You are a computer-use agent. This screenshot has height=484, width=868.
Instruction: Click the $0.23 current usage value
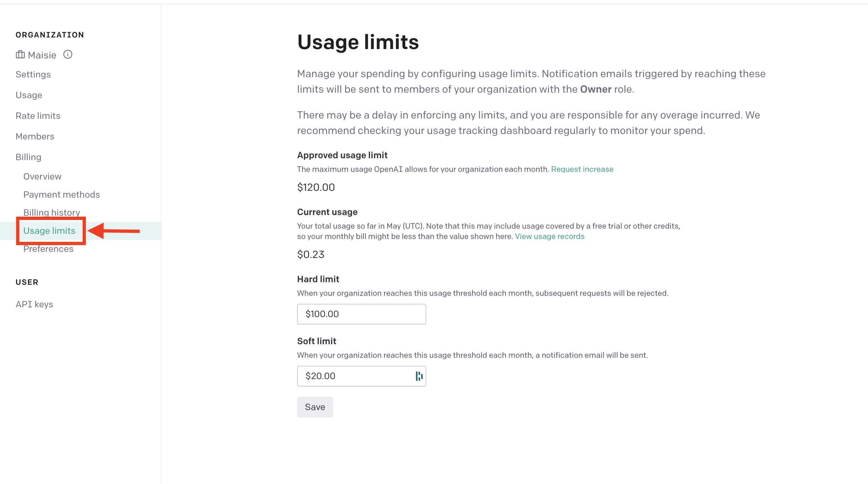pyautogui.click(x=310, y=254)
